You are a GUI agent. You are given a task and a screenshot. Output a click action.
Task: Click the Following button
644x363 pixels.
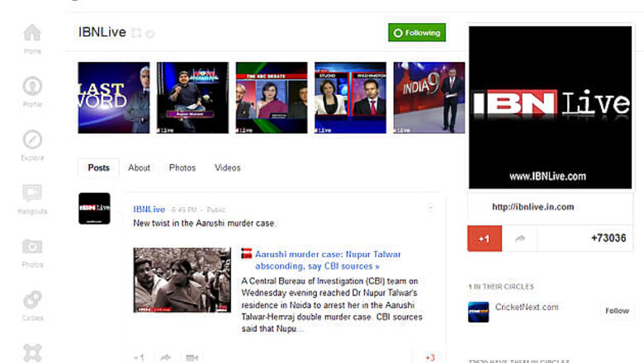coord(417,32)
